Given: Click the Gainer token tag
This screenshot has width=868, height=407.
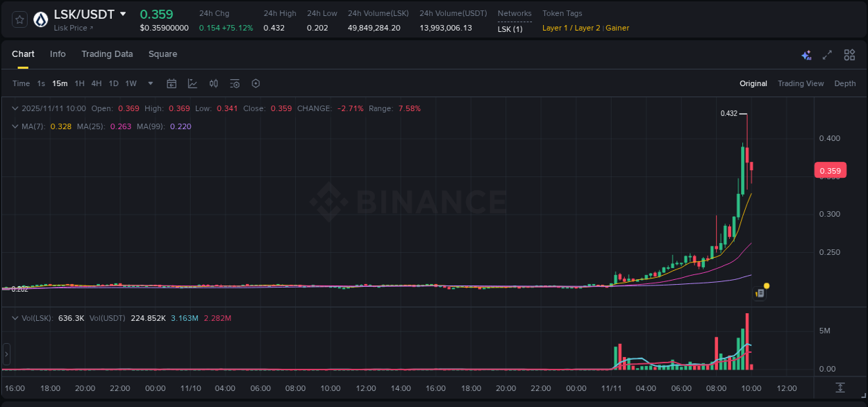Looking at the screenshot, I should (x=617, y=28).
